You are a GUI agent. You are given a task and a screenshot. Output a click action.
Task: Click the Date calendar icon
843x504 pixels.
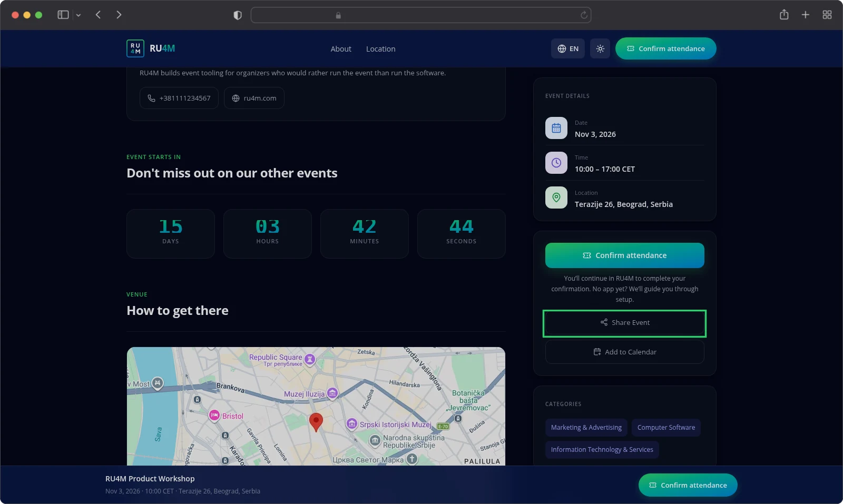point(556,128)
